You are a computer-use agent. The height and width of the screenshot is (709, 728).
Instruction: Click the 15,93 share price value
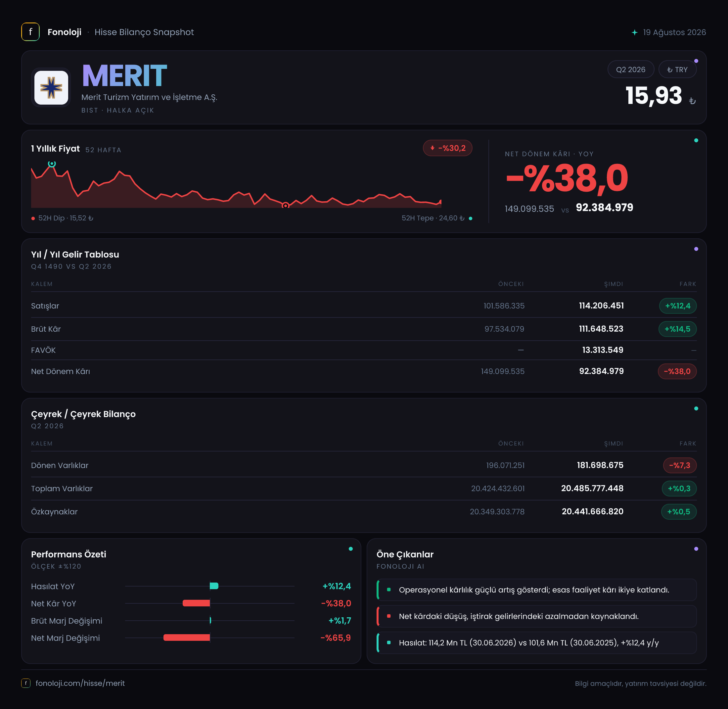[x=654, y=96]
